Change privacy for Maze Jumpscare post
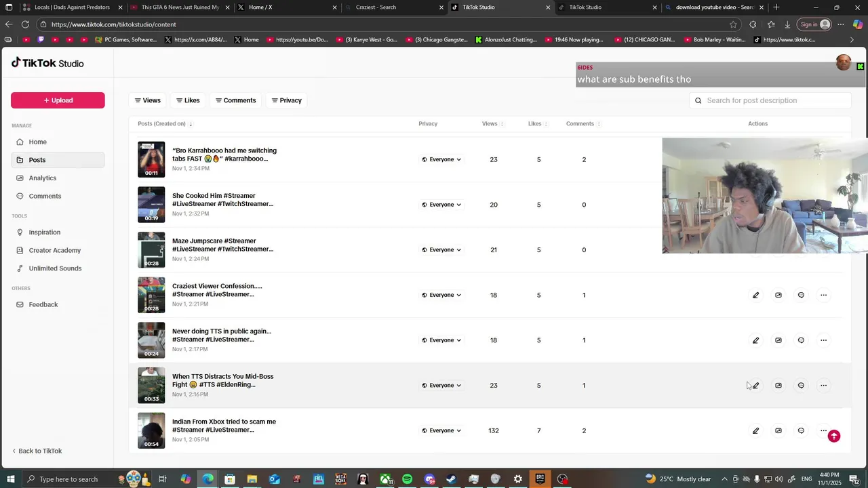 pos(441,249)
